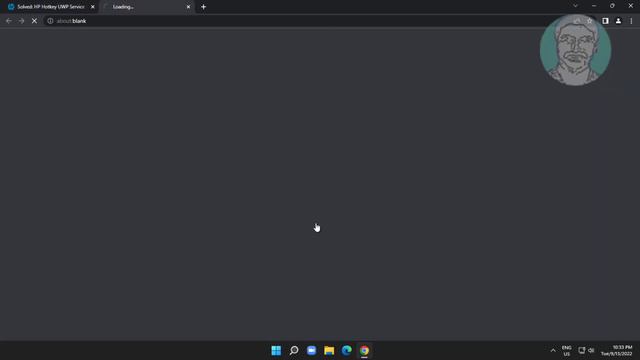Go back to the previous page
This screenshot has height=360, width=640.
9,21
